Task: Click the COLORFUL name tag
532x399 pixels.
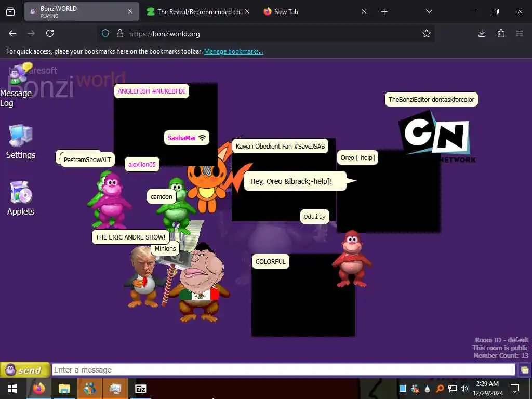Action: (270, 262)
